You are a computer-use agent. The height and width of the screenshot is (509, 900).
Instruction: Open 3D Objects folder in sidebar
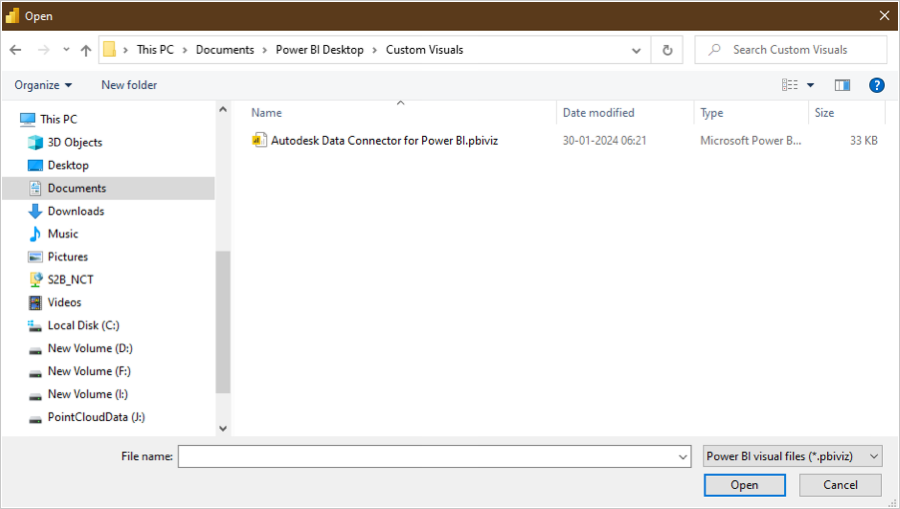click(75, 142)
